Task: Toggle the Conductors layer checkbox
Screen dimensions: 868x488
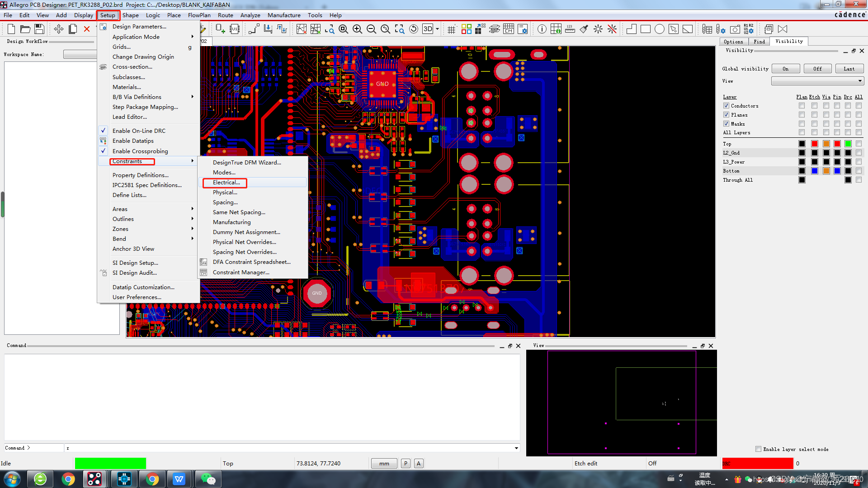Action: click(x=726, y=106)
